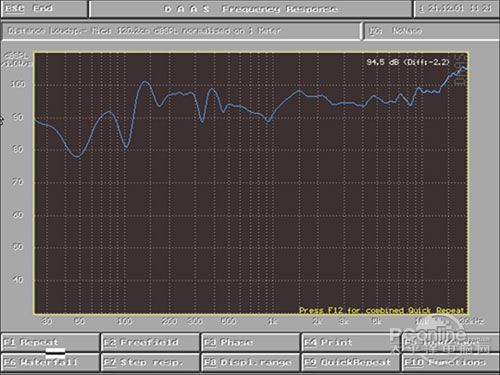Image resolution: width=500 pixels, height=375 pixels.
Task: Open F2 Freefield function
Action: pyautogui.click(x=150, y=342)
